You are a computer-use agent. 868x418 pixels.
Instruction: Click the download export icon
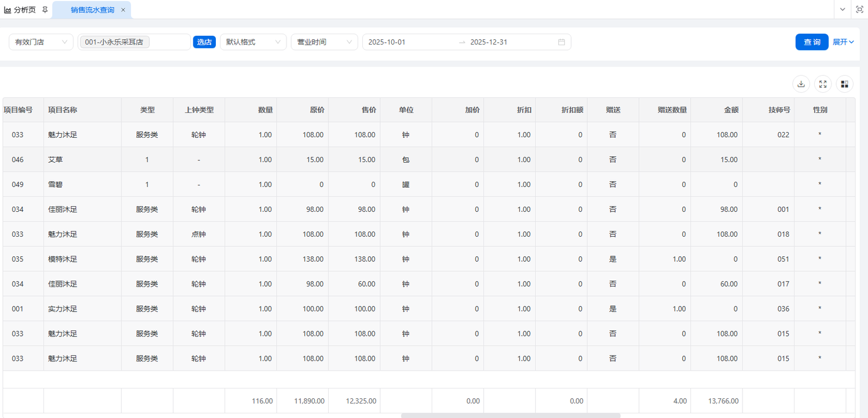(x=801, y=84)
